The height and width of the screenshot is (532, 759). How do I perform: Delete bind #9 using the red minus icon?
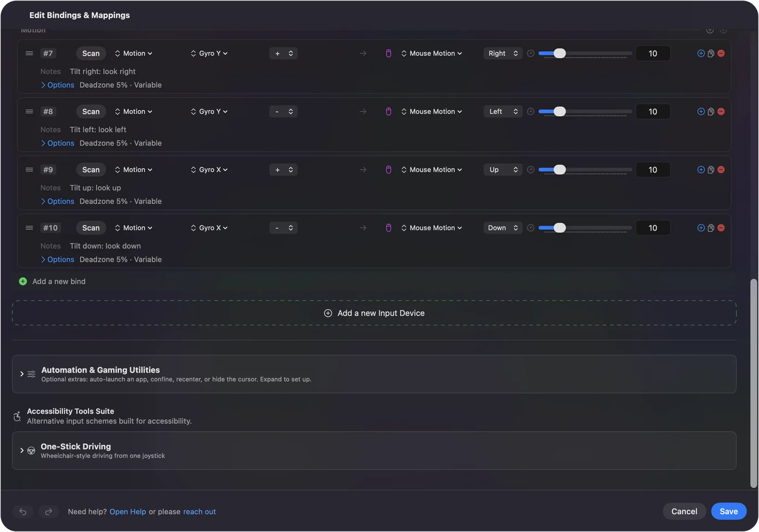(721, 170)
